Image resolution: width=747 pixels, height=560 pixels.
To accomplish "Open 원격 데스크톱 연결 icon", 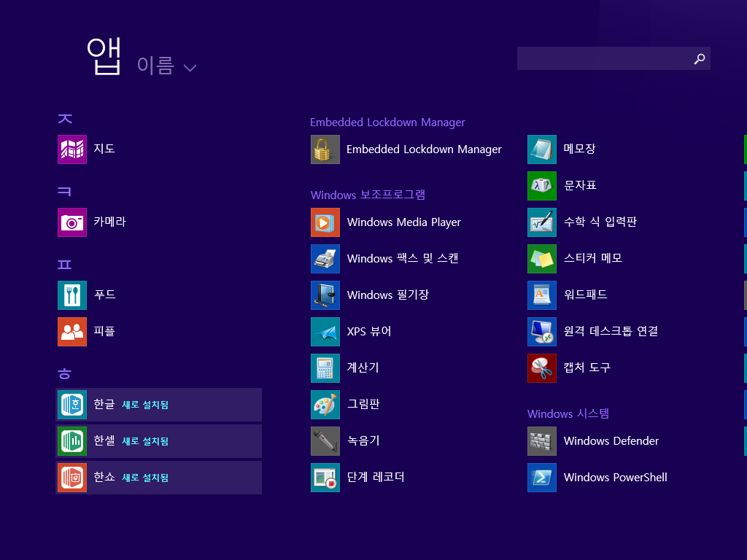I will pos(542,332).
